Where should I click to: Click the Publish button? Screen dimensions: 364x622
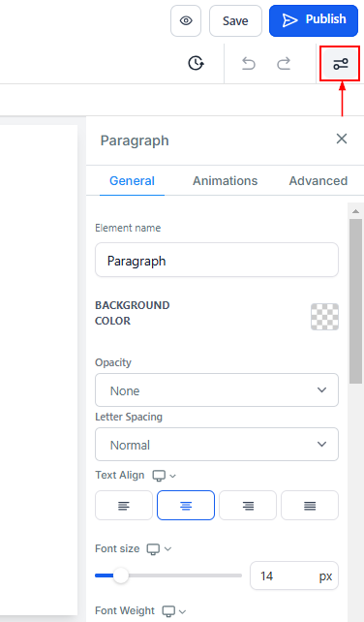pos(314,20)
